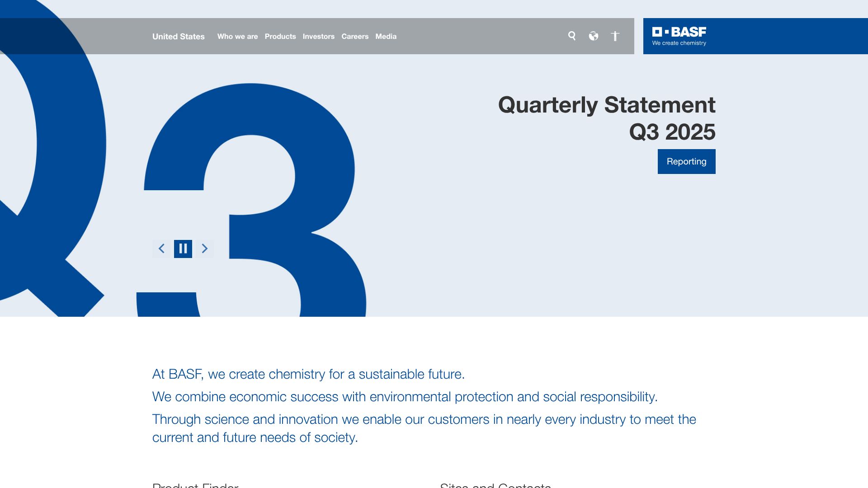
Task: Open the accessibility person icon
Action: [x=615, y=36]
